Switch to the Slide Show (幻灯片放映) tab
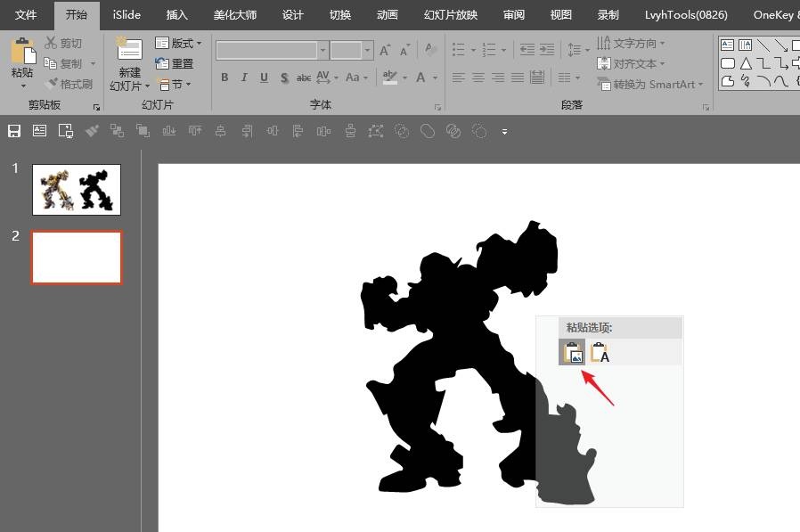This screenshot has width=800, height=532. pos(451,15)
